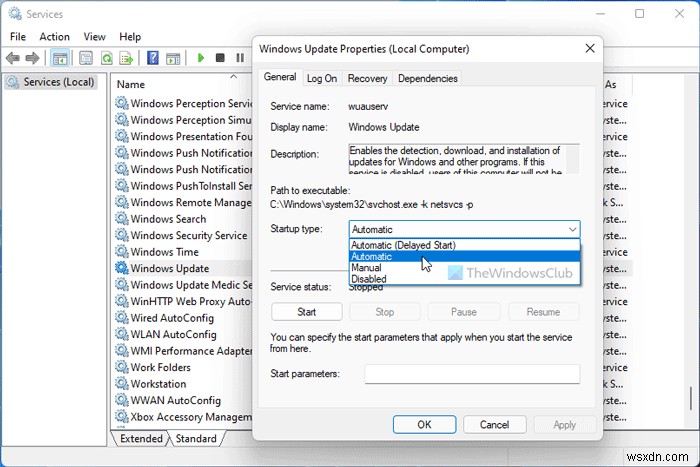
Task: Switch to the General tab
Action: click(x=280, y=77)
